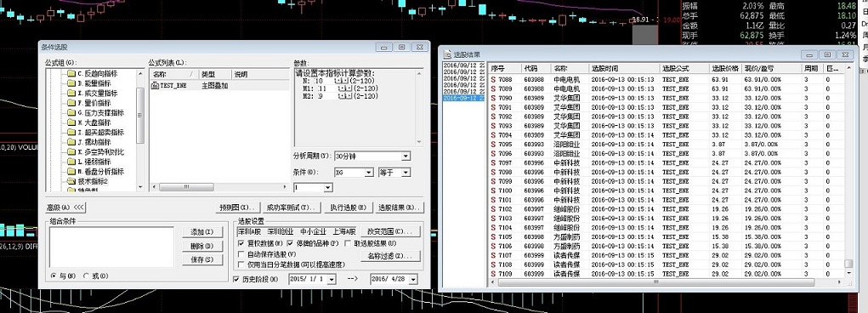The width and height of the screenshot is (868, 313).
Task: Open the condition value 1 dropdown
Action: pos(327,188)
